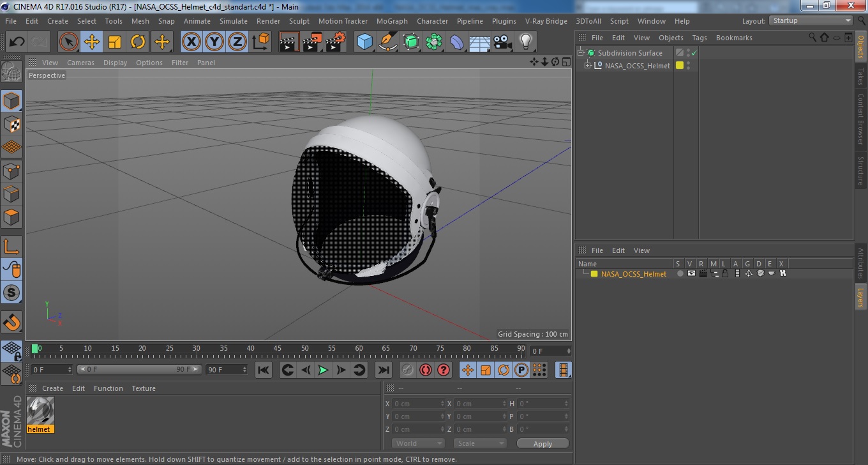Toggle X-axis lock
The width and height of the screenshot is (868, 465).
[x=191, y=42]
